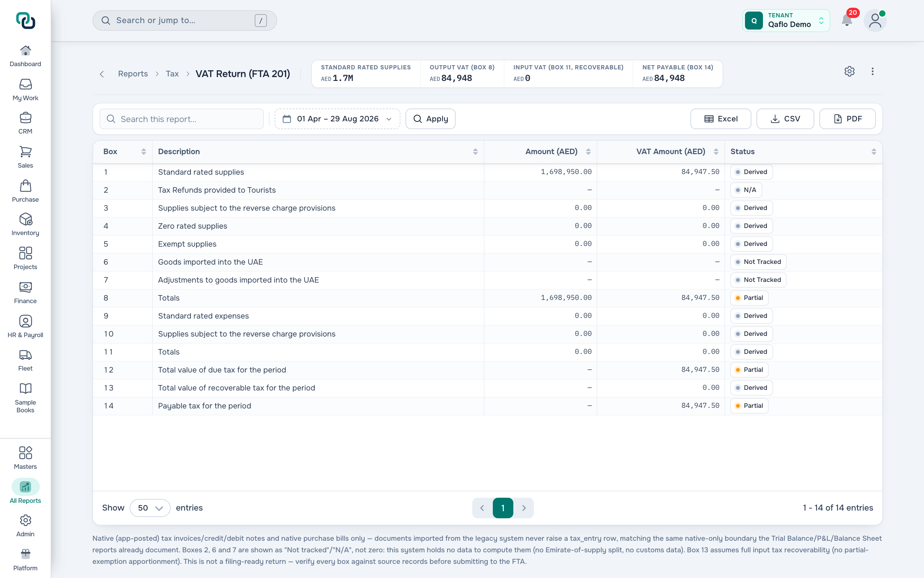
Task: Open the date range picker 01 Apr – 29 Aug 2026
Action: 337,119
